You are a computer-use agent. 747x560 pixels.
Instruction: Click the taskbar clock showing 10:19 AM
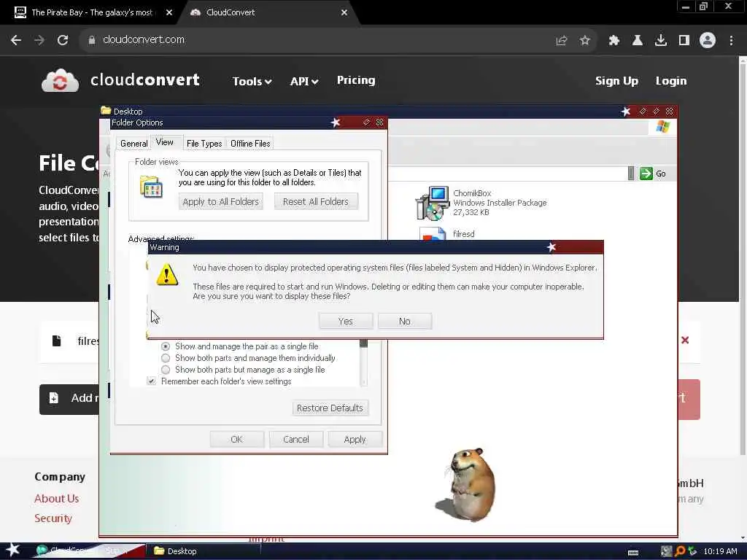tap(720, 551)
